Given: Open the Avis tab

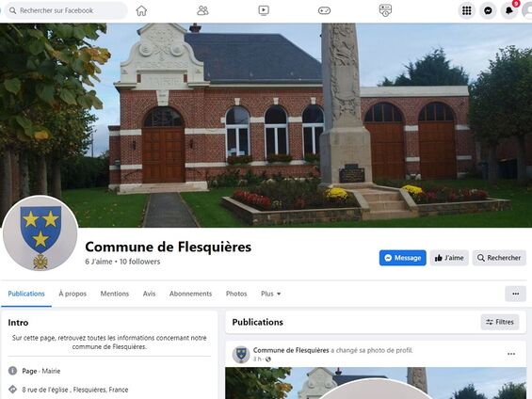Looking at the screenshot, I should click(150, 294).
